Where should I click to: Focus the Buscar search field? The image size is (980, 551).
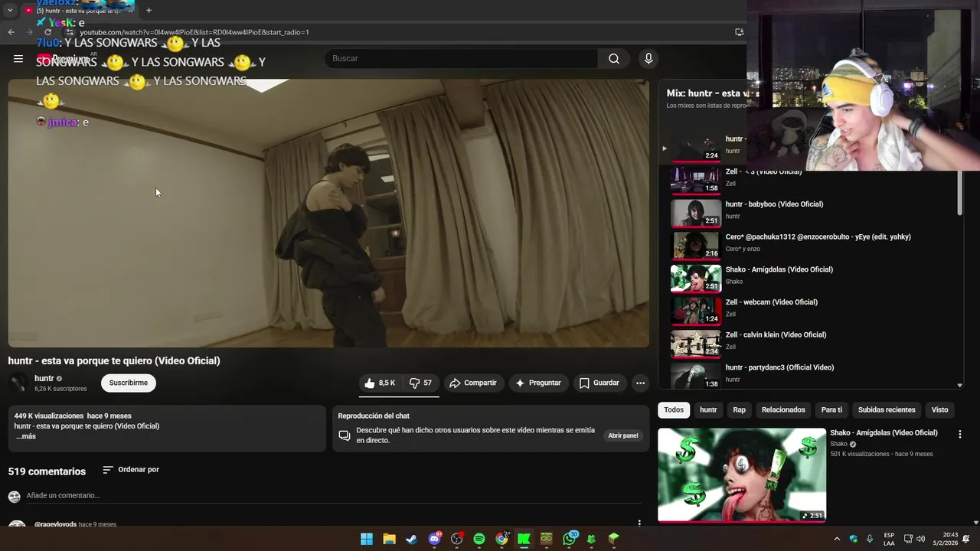click(462, 59)
